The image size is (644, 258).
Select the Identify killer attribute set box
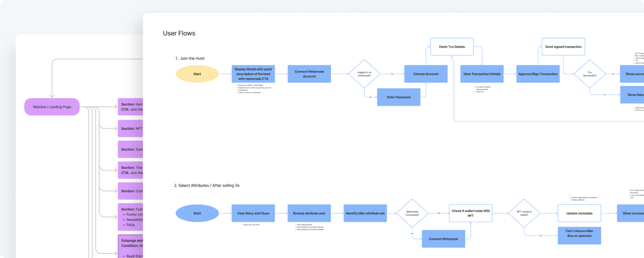pyautogui.click(x=365, y=213)
